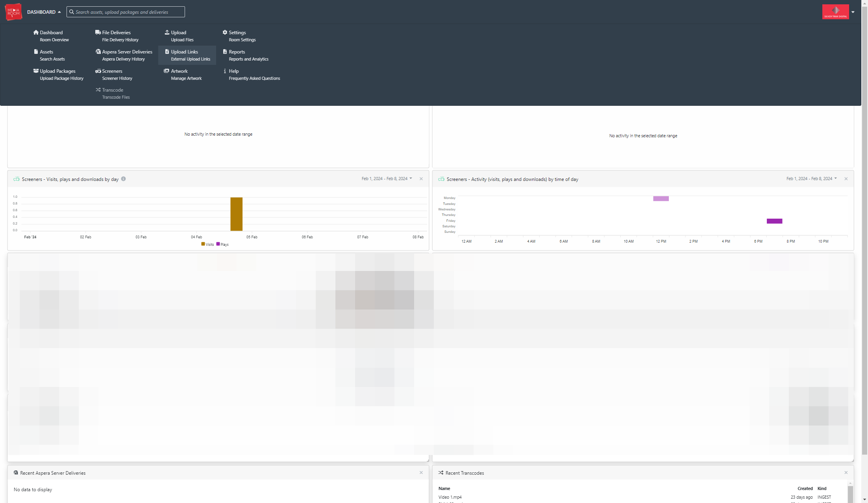Close the Recent Transcodes widget

click(846, 472)
